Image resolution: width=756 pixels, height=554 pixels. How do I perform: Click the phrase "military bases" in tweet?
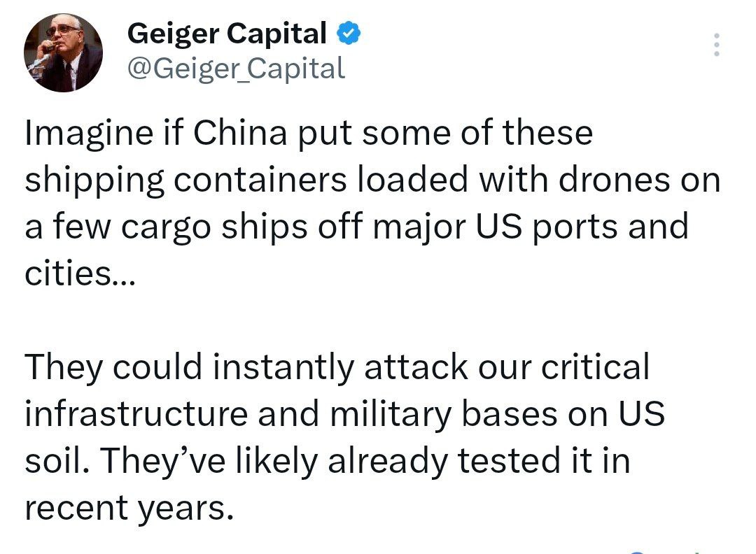click(409, 415)
